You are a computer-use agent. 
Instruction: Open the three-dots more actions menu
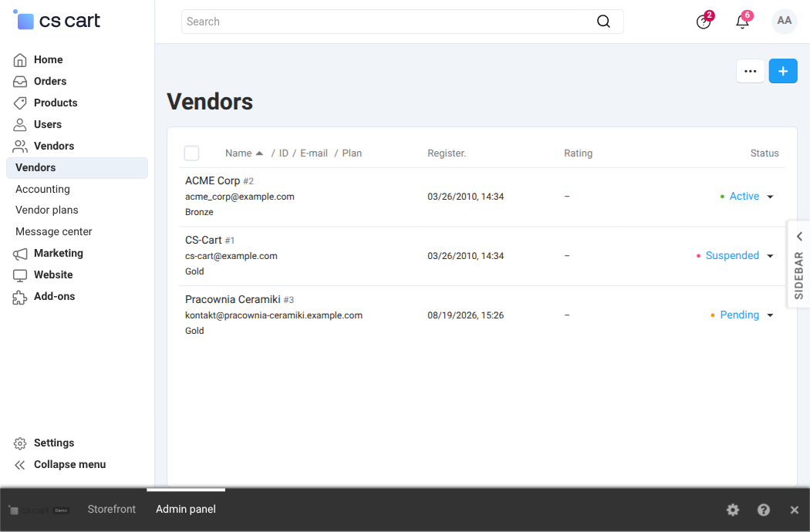click(x=750, y=71)
